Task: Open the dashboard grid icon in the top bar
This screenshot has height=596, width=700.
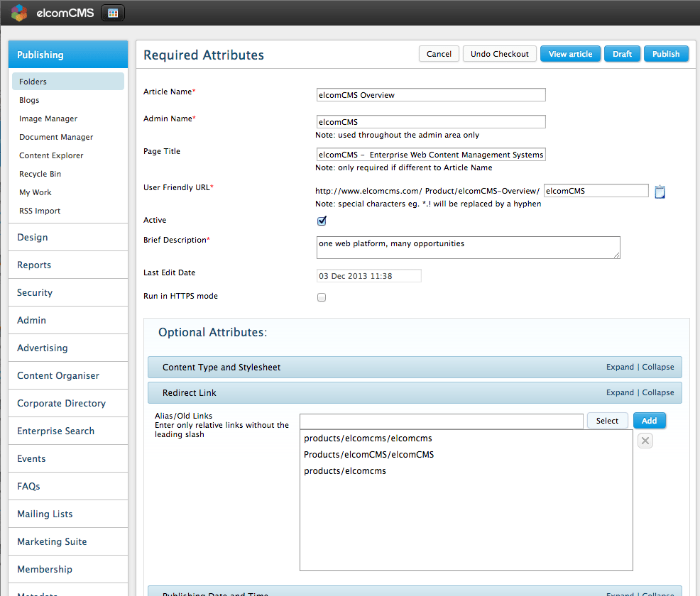Action: [112, 12]
